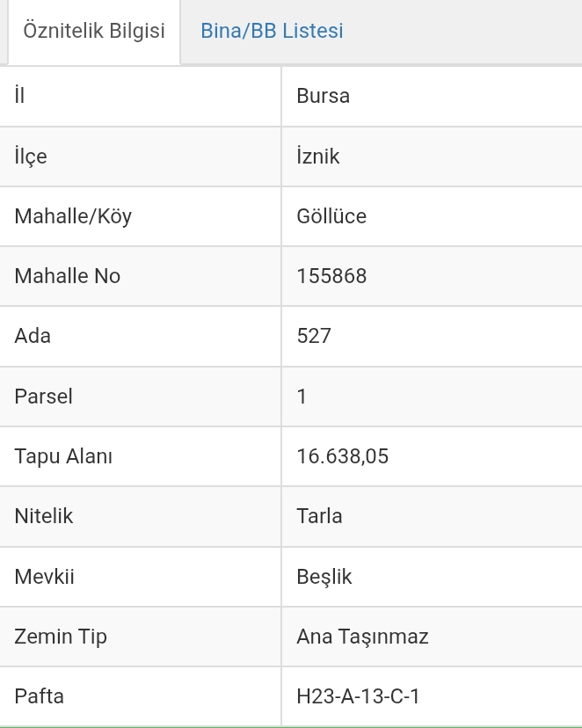Open the Bina/BB Listesi tab
Image resolution: width=582 pixels, height=728 pixels.
point(272,31)
